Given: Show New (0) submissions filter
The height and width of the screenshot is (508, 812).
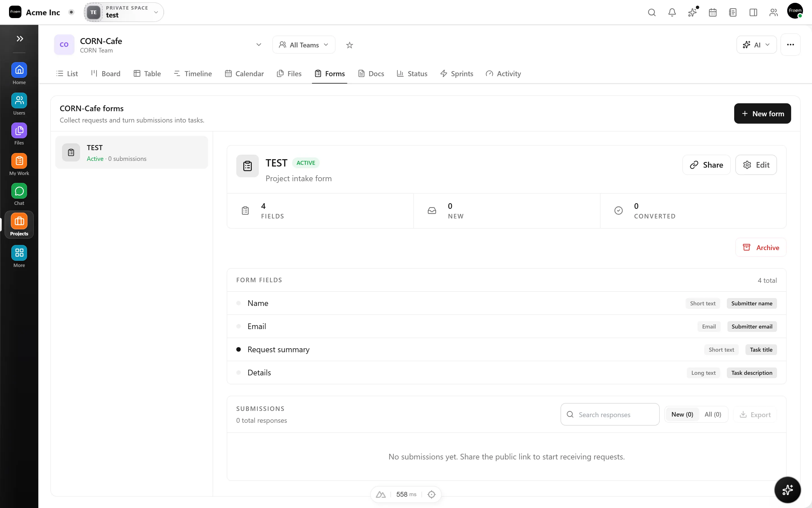Looking at the screenshot, I should [x=682, y=414].
